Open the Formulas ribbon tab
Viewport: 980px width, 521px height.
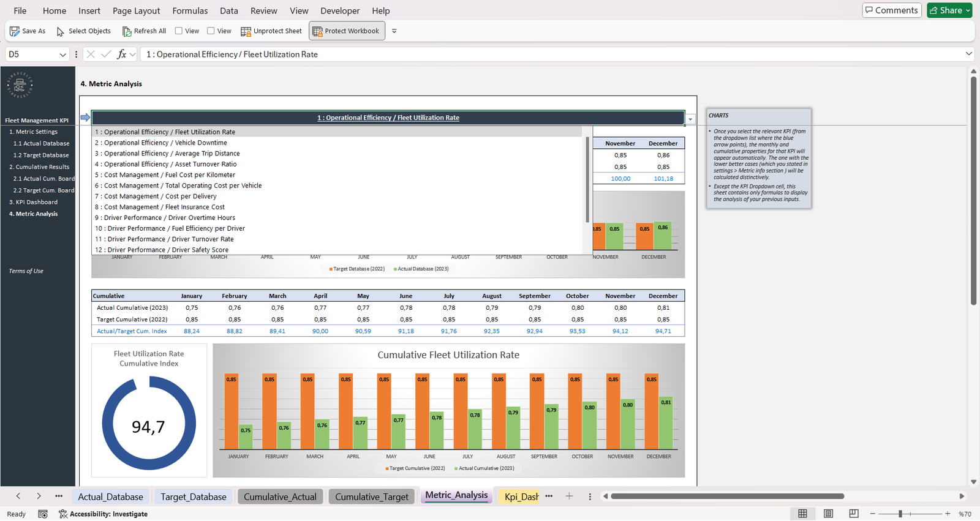[190, 10]
